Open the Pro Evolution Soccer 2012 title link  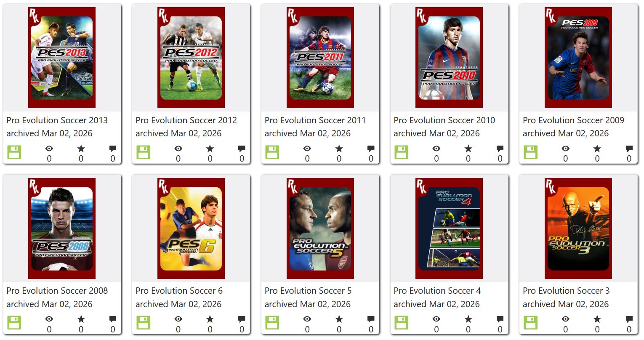click(186, 120)
